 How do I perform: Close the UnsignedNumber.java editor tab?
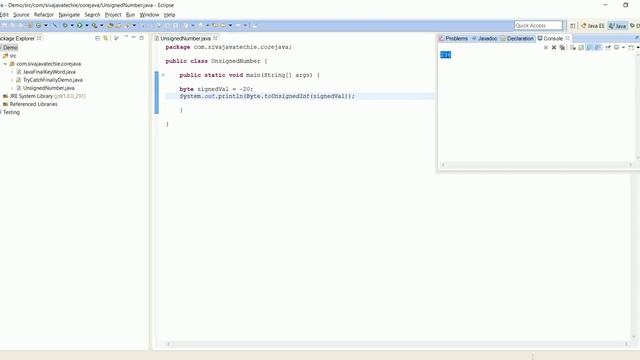click(215, 38)
